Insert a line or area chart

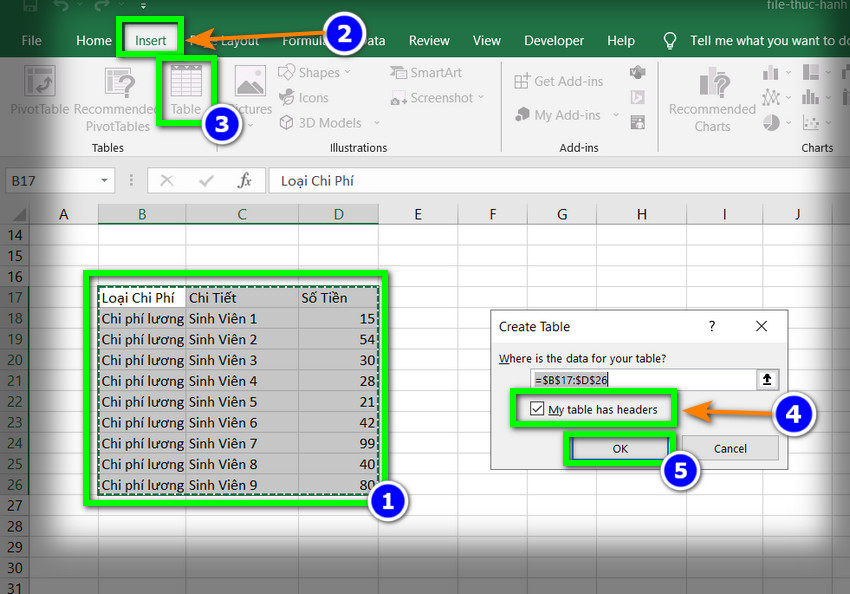click(x=771, y=98)
